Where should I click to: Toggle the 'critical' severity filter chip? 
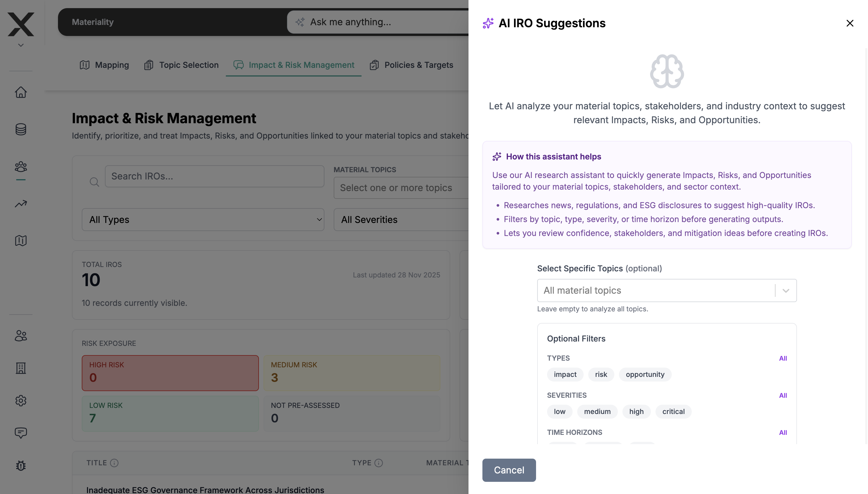pyautogui.click(x=673, y=411)
